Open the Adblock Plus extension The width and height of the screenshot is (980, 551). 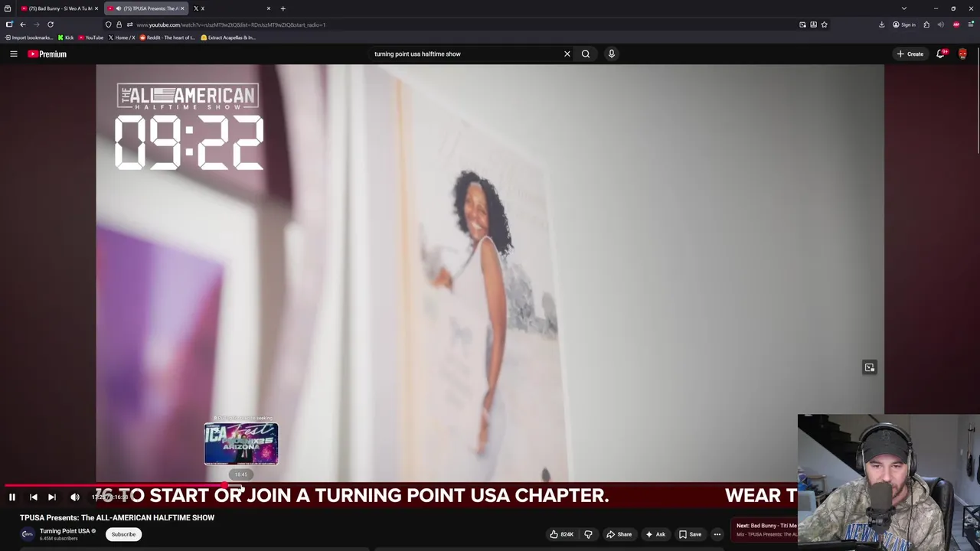coord(956,24)
